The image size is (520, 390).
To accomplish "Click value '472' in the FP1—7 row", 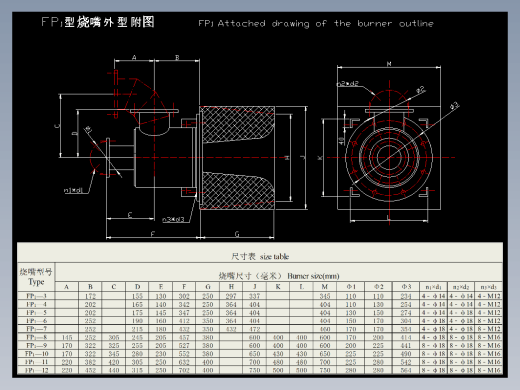I will pos(254,329).
